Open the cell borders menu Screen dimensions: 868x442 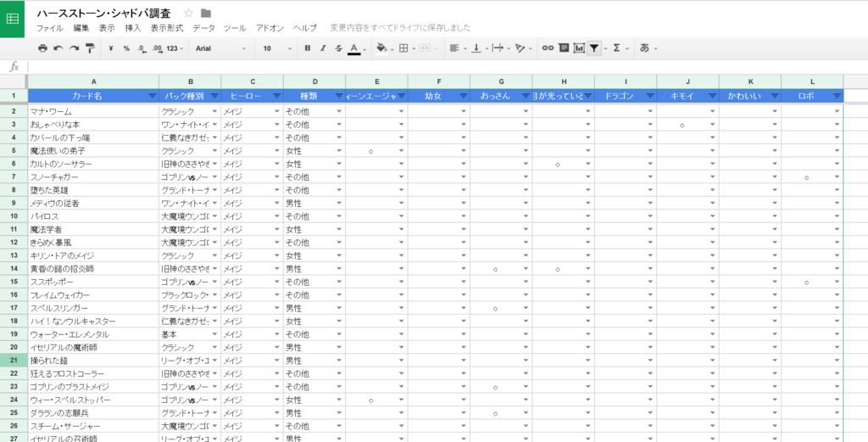[406, 48]
